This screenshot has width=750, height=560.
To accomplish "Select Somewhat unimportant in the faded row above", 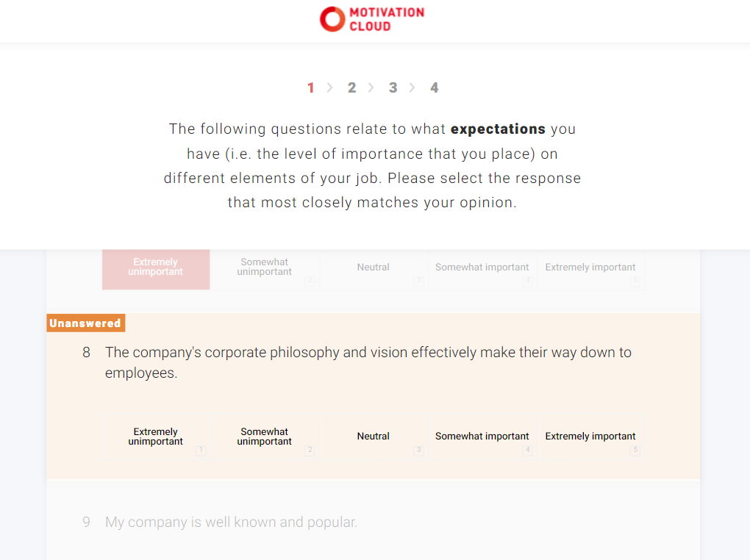I will [265, 268].
